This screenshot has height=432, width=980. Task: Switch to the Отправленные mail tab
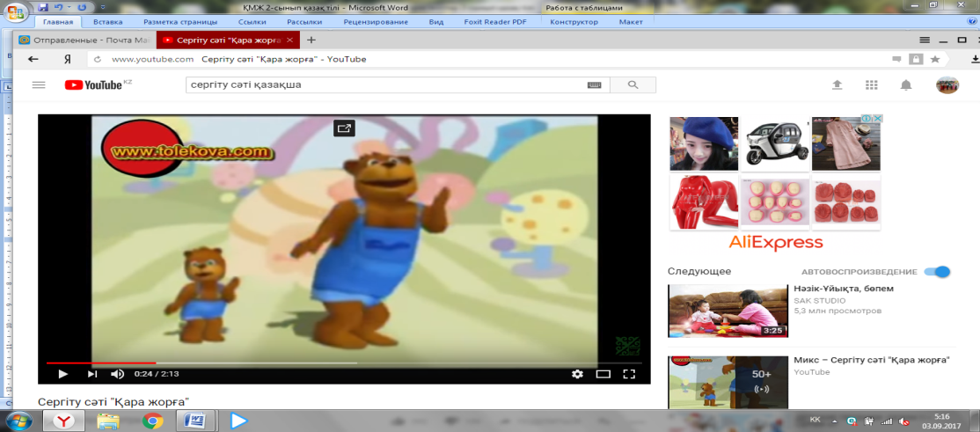click(x=83, y=40)
